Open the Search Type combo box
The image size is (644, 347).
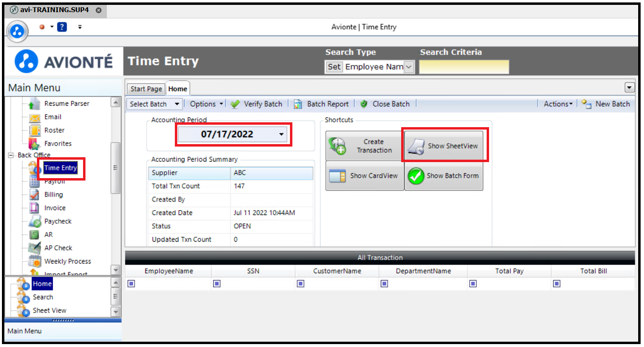(409, 67)
